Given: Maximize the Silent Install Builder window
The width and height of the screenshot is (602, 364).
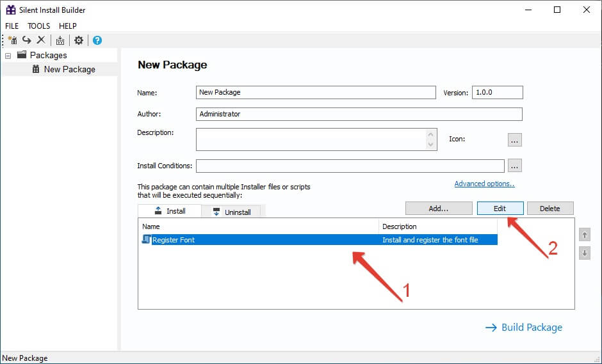Looking at the screenshot, I should (x=557, y=10).
